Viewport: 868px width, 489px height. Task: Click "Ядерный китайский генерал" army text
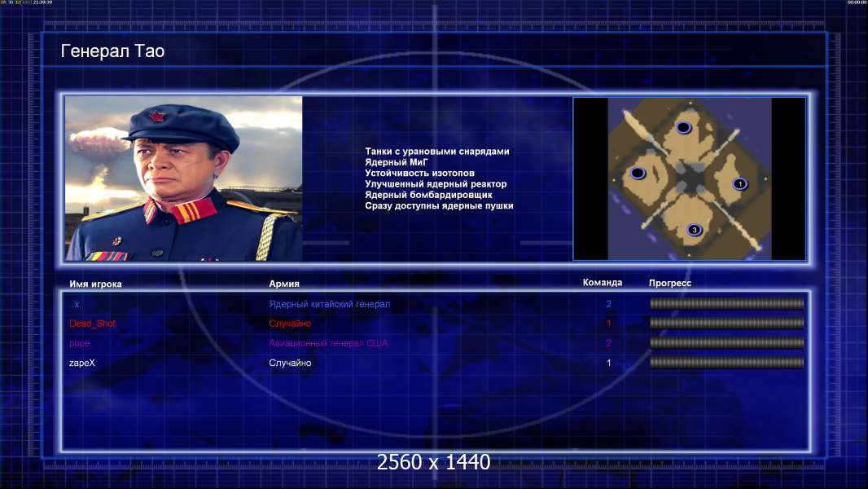(330, 304)
